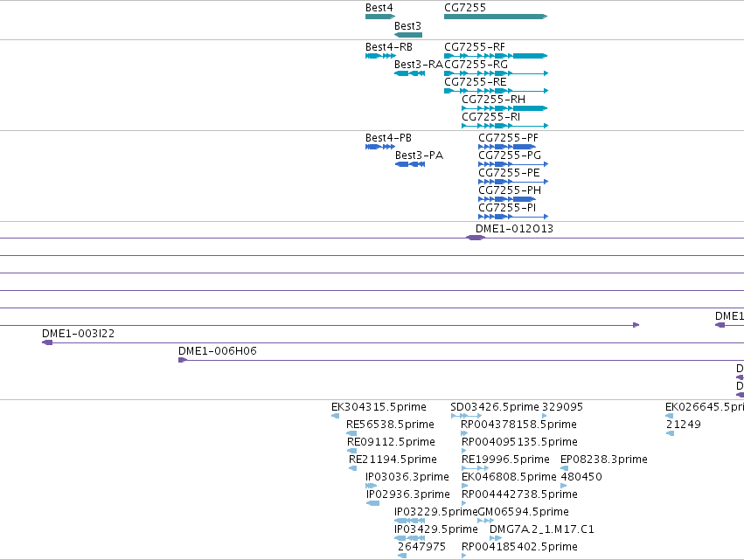Select the DME1-003I22 clone label

point(79,334)
